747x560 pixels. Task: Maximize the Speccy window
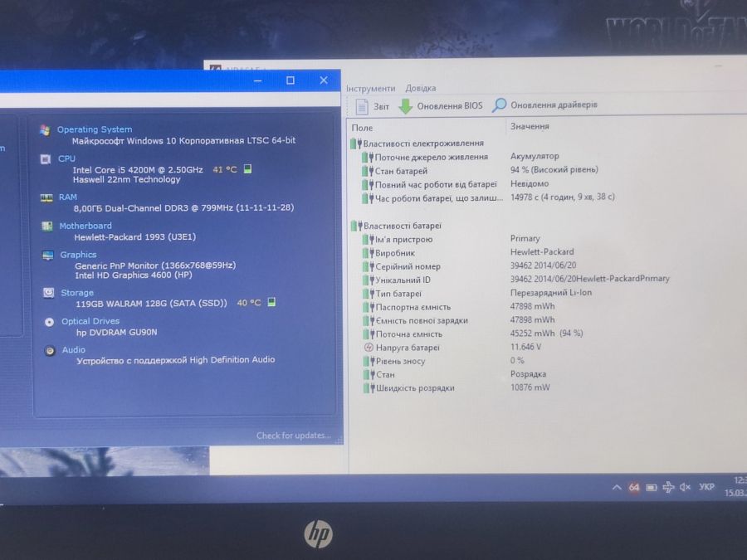[290, 80]
